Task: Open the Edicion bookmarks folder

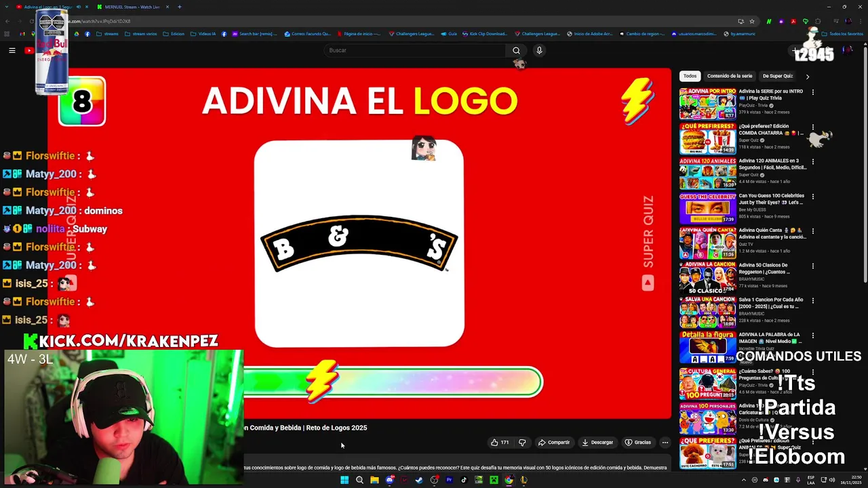Action: [x=174, y=34]
